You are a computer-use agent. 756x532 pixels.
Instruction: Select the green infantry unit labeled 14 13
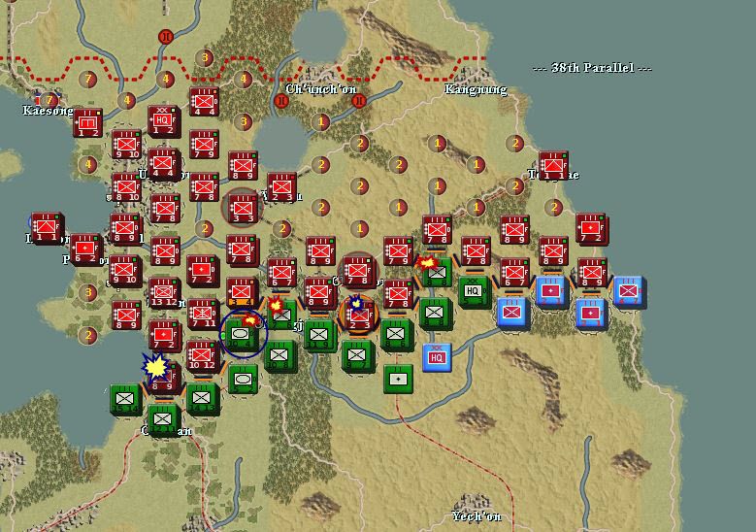click(x=202, y=398)
